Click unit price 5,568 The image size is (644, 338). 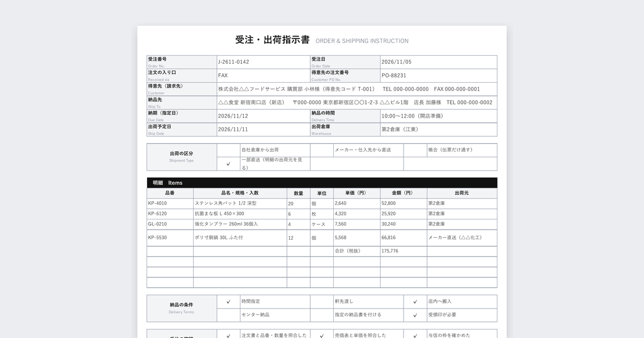(x=341, y=238)
